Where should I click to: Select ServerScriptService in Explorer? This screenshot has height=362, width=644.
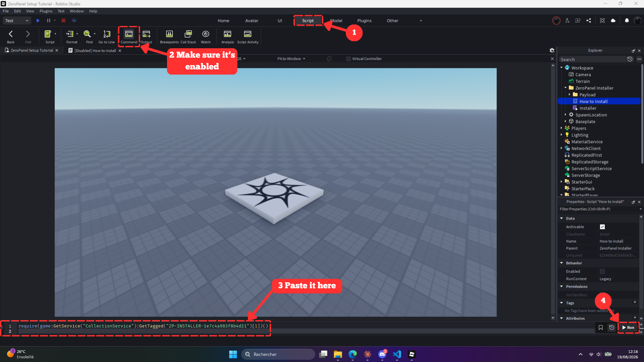coord(591,168)
